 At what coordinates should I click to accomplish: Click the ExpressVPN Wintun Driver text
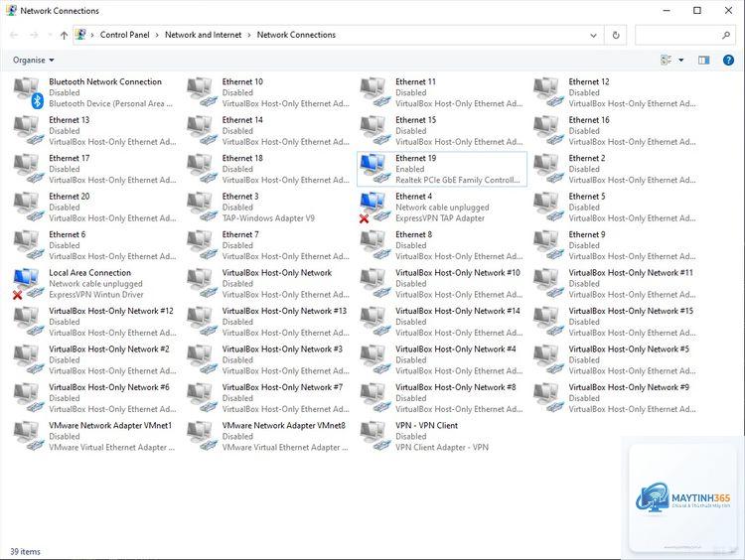click(x=96, y=295)
